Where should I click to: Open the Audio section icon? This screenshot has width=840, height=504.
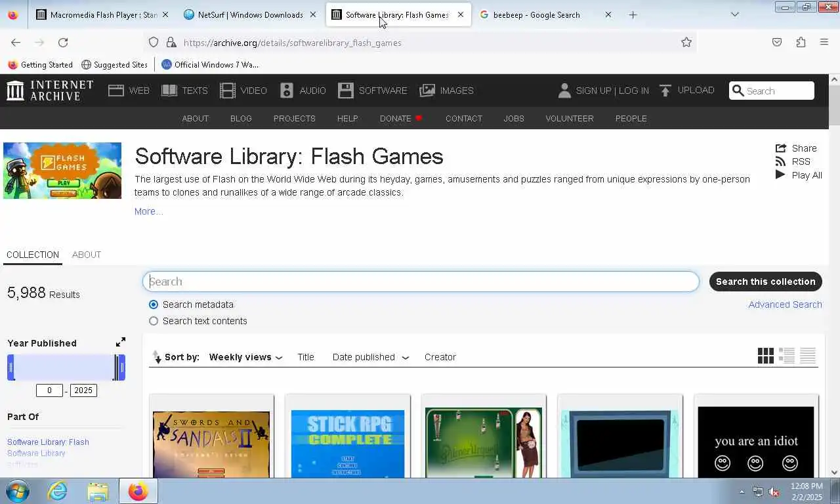[x=287, y=91]
